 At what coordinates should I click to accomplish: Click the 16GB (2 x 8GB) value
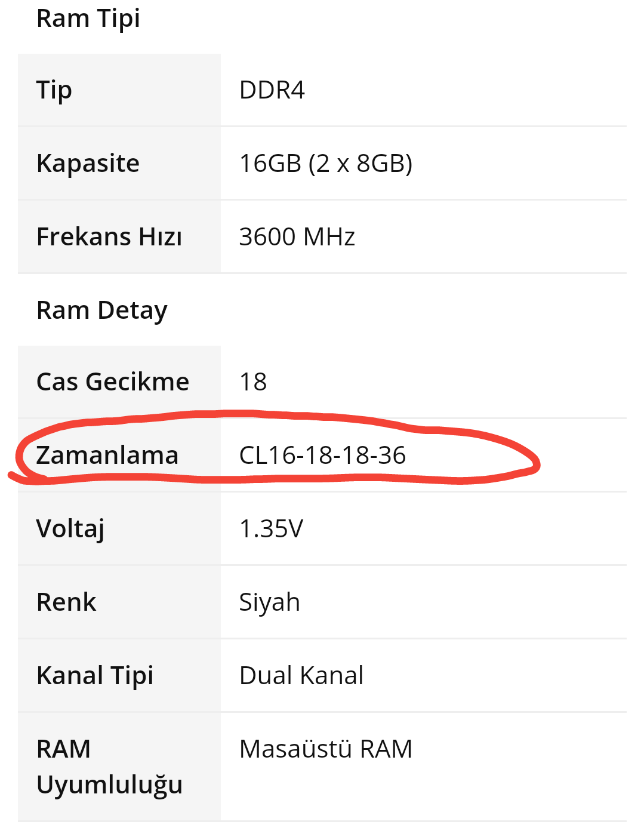[x=326, y=164]
